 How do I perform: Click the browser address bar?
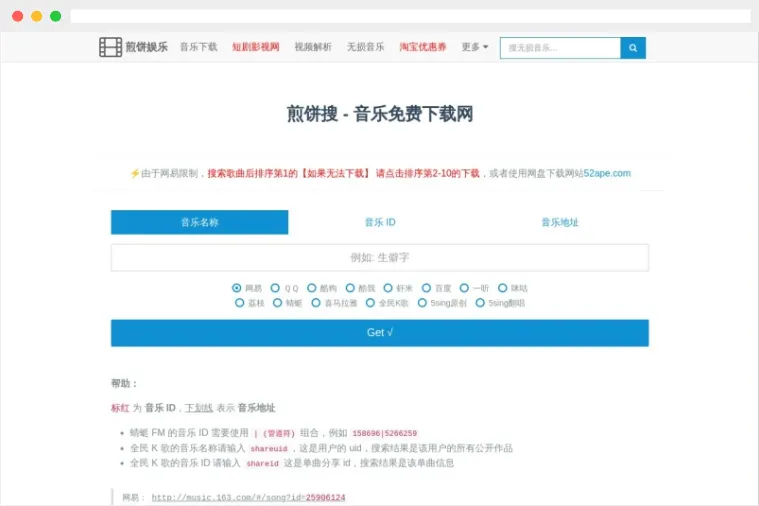coord(410,16)
